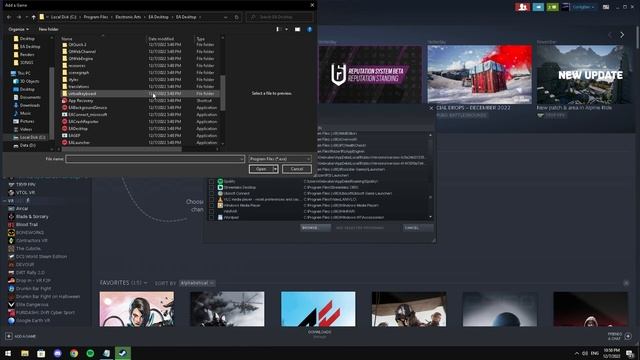Sort by Type column header
Image resolution: width=640 pixels, height=360 pixels.
(x=200, y=39)
